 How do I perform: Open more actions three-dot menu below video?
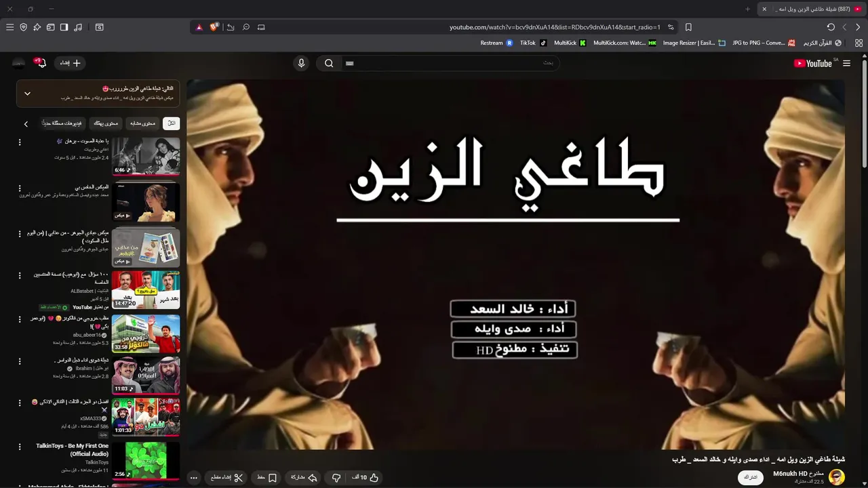[194, 477]
